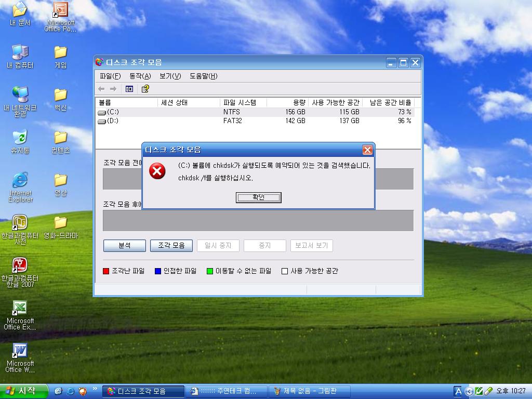The image size is (532, 399).
Task: Open the Microsoft Office Excel desktop shortcut
Action: (x=20, y=315)
